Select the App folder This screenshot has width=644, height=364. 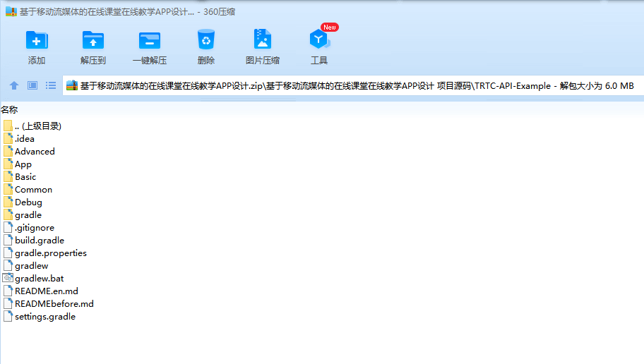pos(23,164)
